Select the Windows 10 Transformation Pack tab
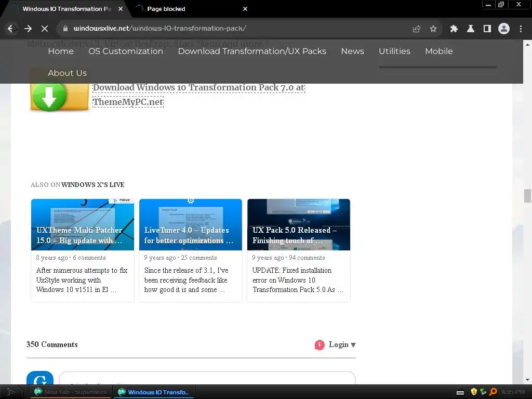The height and width of the screenshot is (399, 532). click(67, 9)
